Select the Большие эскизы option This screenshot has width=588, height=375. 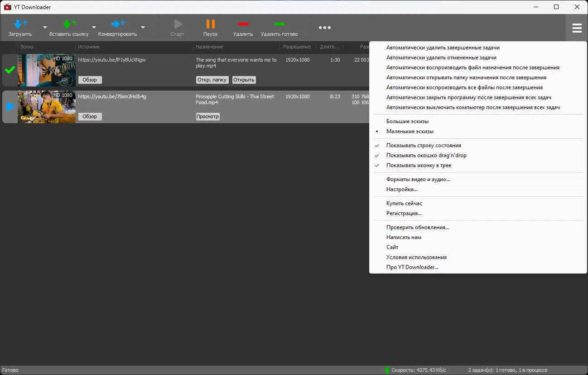(x=478, y=121)
